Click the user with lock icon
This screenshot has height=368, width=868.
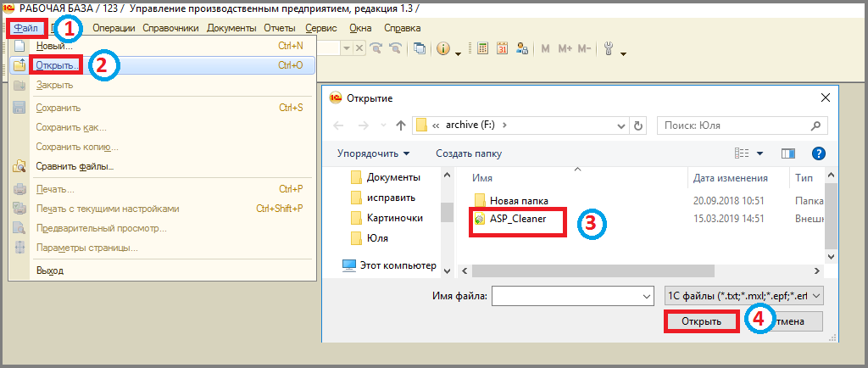coord(521,48)
